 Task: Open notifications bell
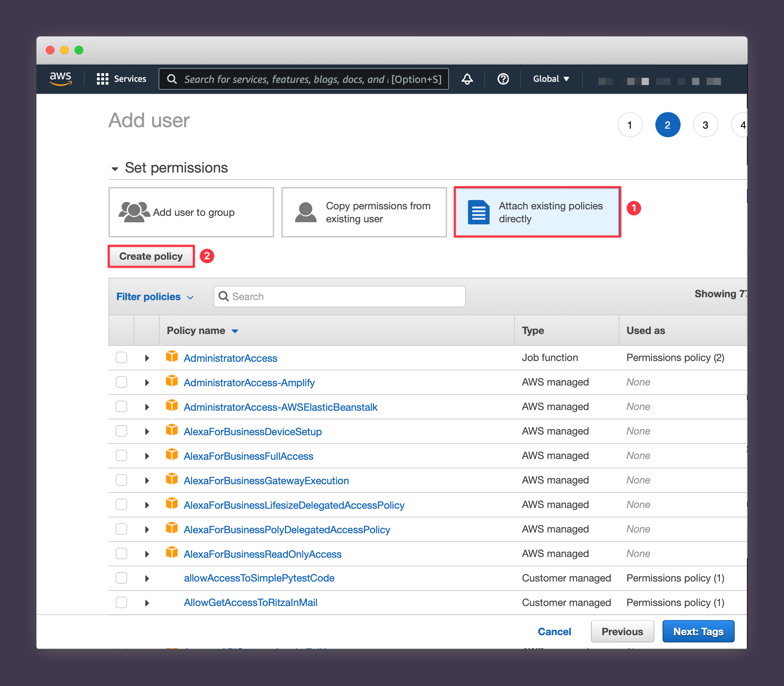pos(467,79)
